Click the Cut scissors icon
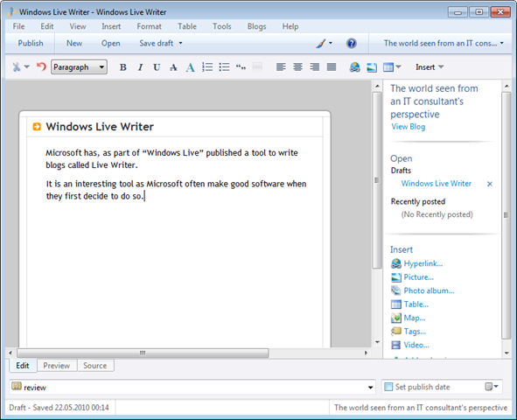Viewport: 517px width, 420px height. 17,67
